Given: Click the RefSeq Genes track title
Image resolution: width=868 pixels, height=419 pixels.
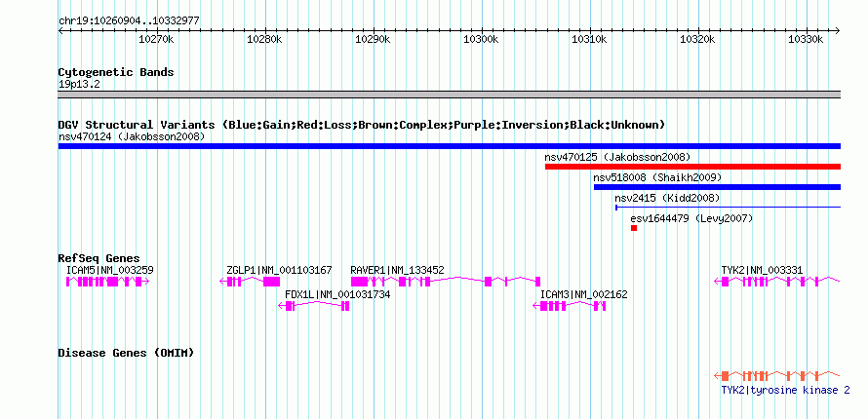Looking at the screenshot, I should pyautogui.click(x=99, y=258).
